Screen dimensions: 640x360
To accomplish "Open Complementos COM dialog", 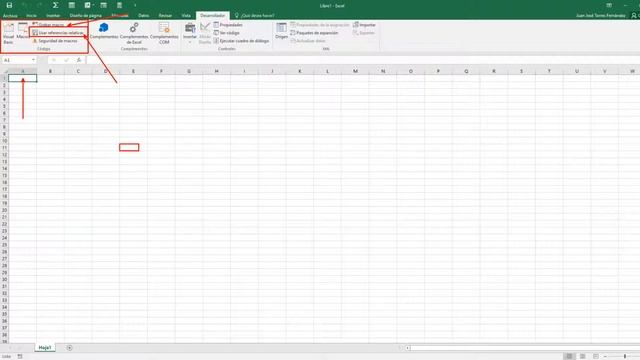I will click(164, 33).
